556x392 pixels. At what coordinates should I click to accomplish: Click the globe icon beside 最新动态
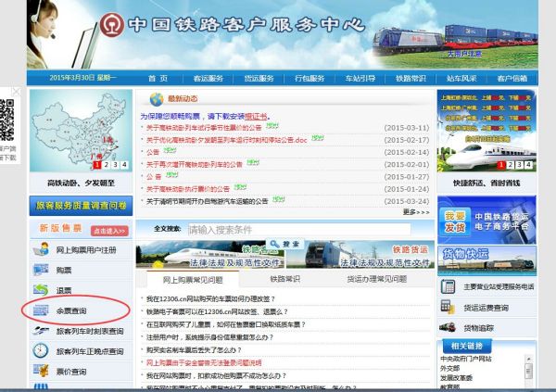[x=157, y=99]
